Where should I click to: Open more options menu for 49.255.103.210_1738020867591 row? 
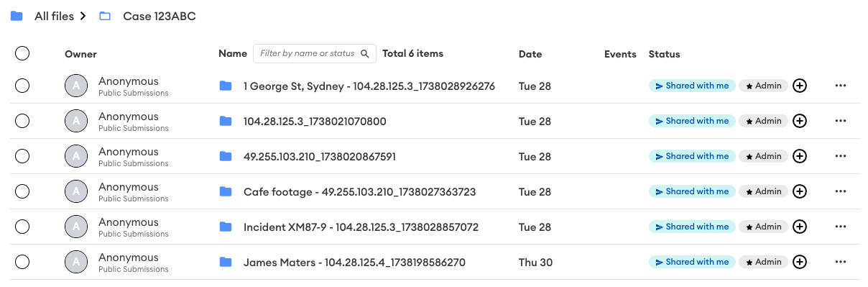coord(841,157)
